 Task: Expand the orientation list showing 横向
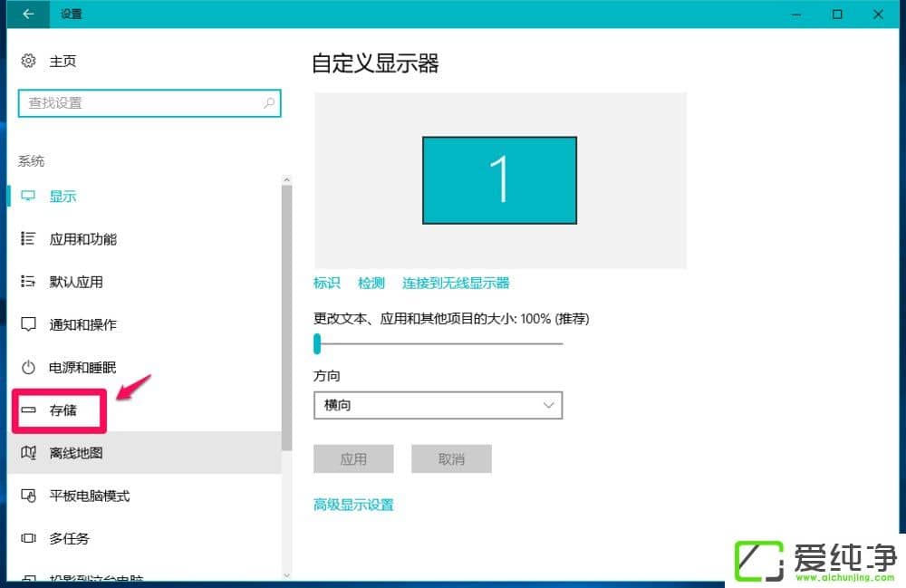(547, 405)
